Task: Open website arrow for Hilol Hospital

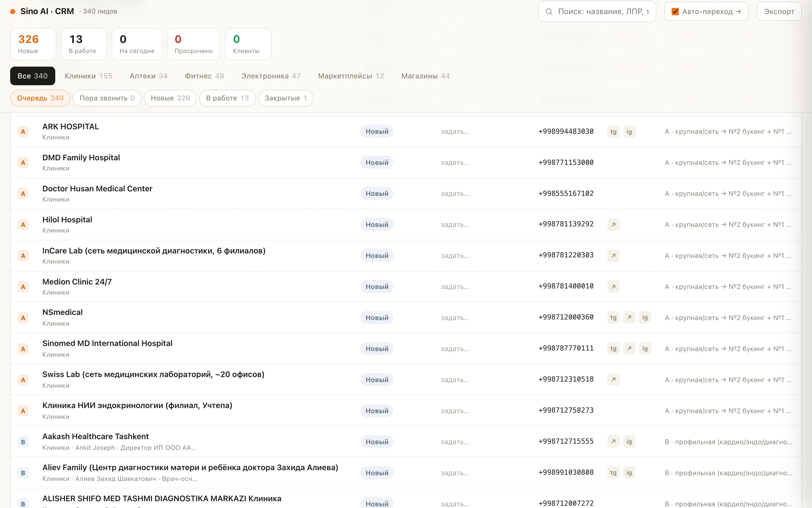Action: point(613,224)
